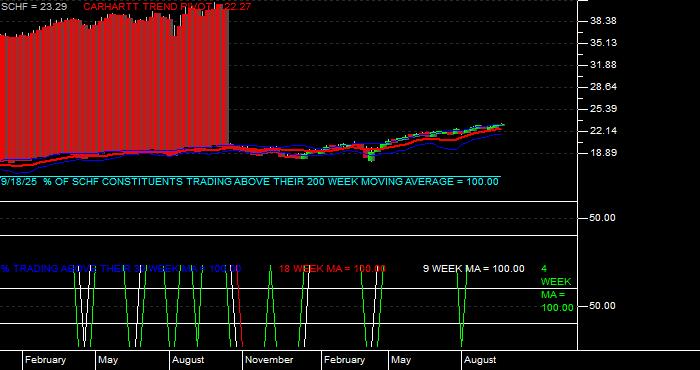Click the first February timeline marker
Viewport: 700px width, 370px height.
tap(46, 360)
